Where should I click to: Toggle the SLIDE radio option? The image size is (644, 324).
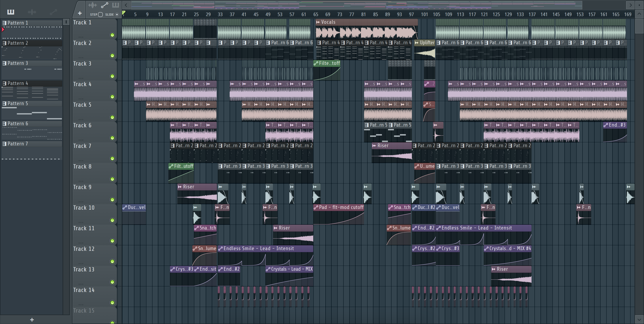[x=117, y=15]
